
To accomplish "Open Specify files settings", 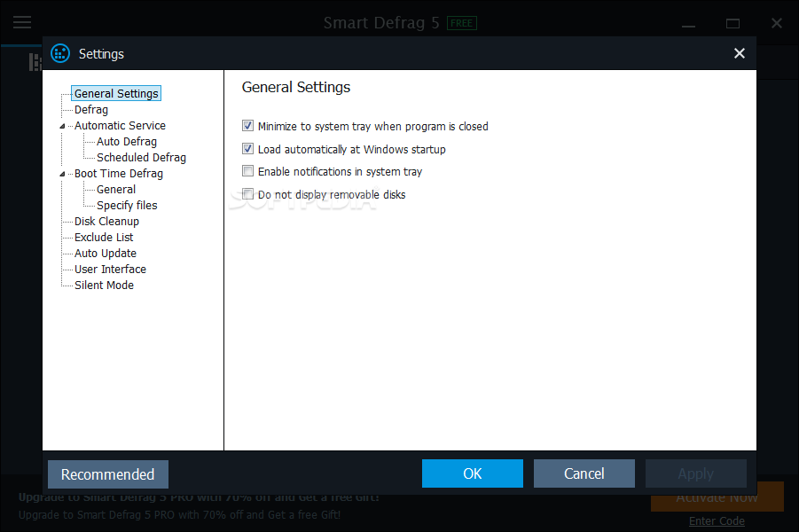I will click(127, 206).
